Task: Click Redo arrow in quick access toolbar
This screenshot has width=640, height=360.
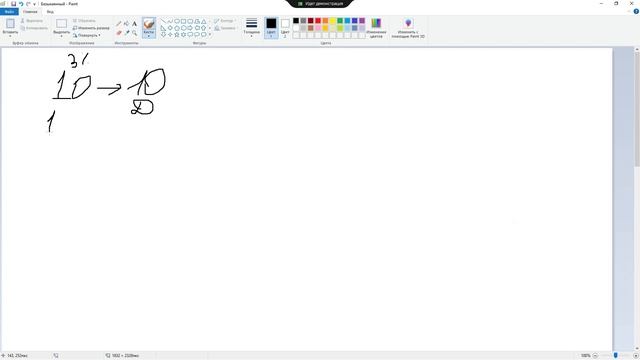Action: (28, 4)
